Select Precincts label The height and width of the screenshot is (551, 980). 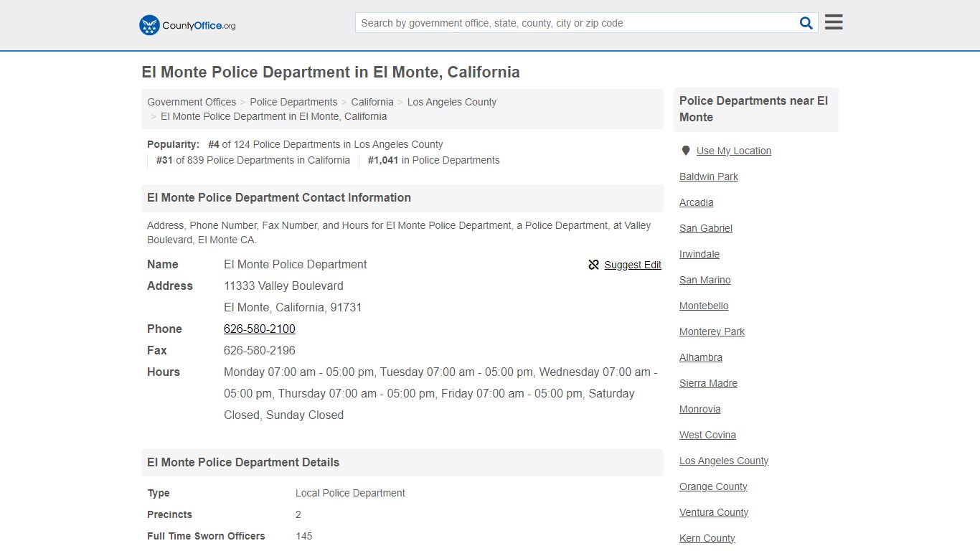pyautogui.click(x=170, y=514)
